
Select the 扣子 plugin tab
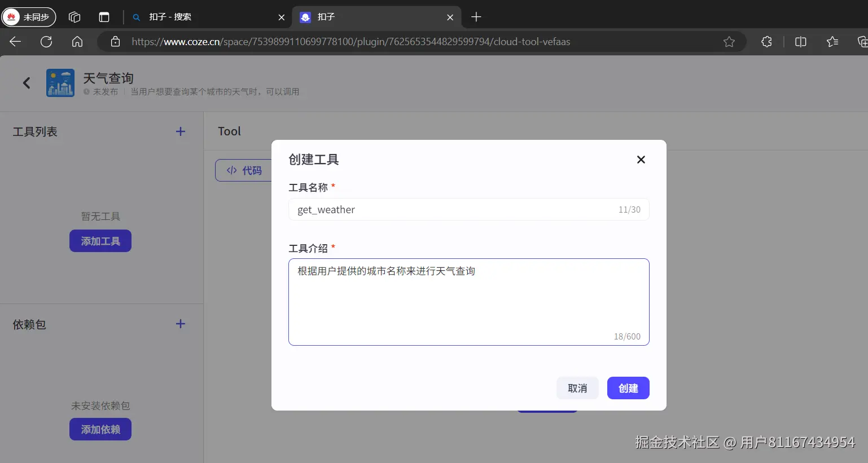coord(376,17)
